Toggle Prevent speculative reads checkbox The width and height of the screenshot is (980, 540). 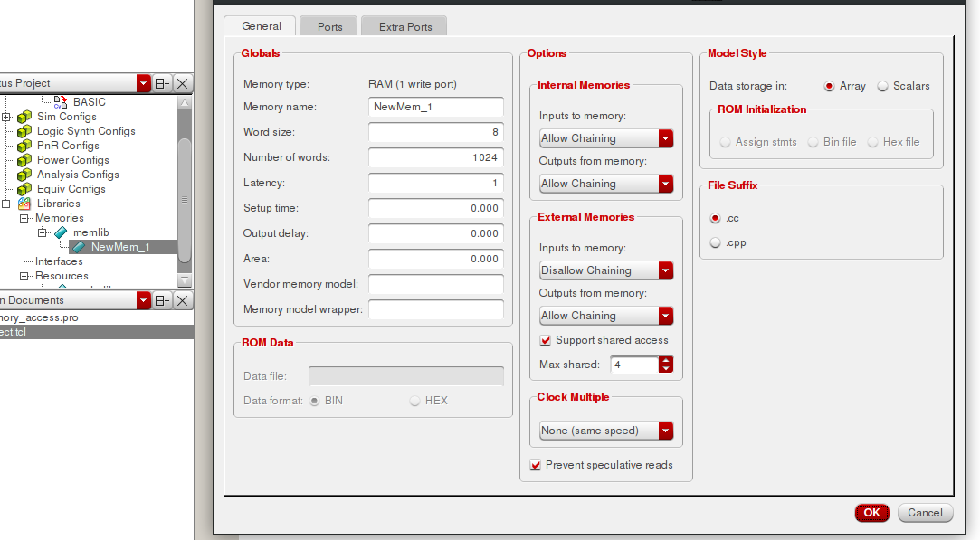coord(535,465)
